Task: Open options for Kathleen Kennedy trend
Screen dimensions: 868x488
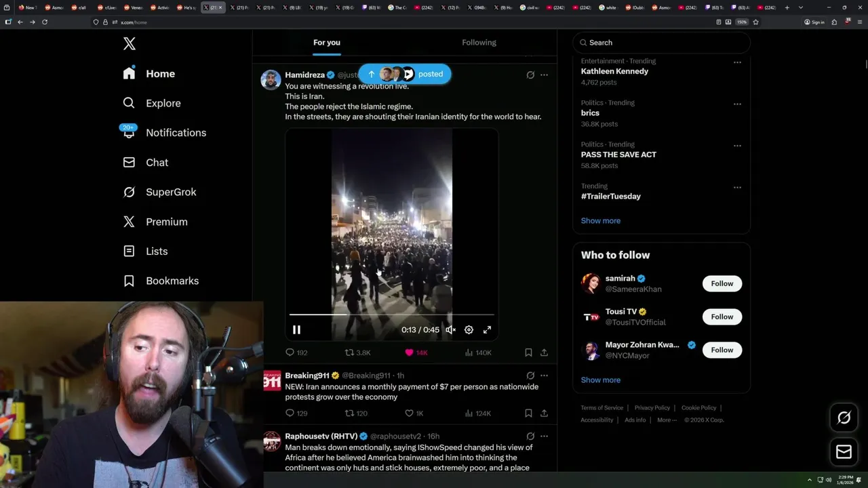Action: 737,62
